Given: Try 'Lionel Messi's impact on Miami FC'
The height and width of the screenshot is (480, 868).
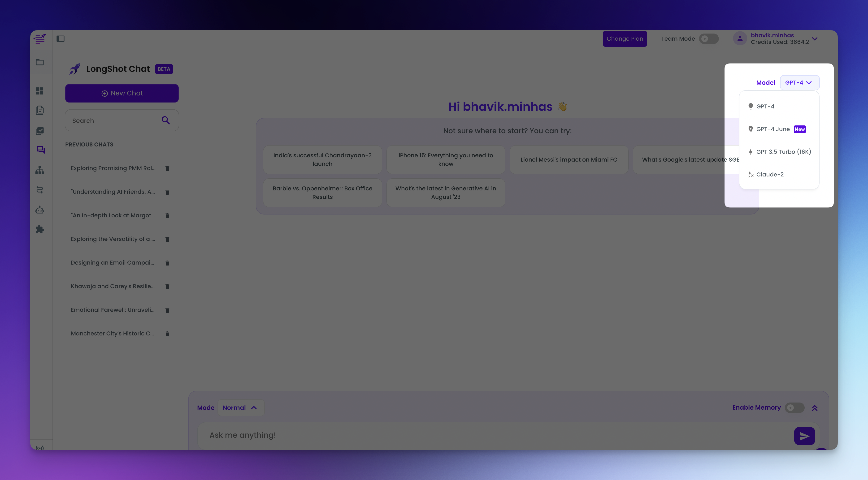Looking at the screenshot, I should 569,160.
